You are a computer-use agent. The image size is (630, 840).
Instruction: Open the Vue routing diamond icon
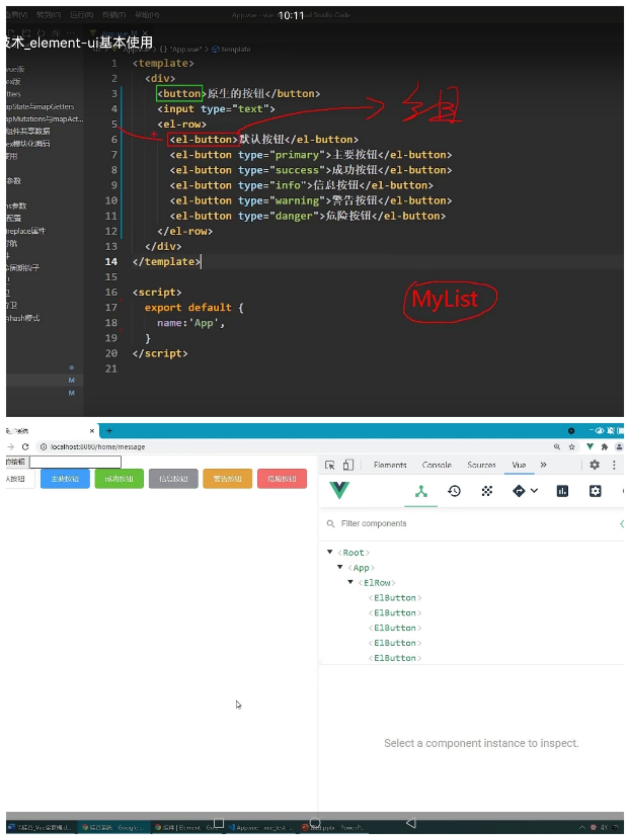click(519, 491)
